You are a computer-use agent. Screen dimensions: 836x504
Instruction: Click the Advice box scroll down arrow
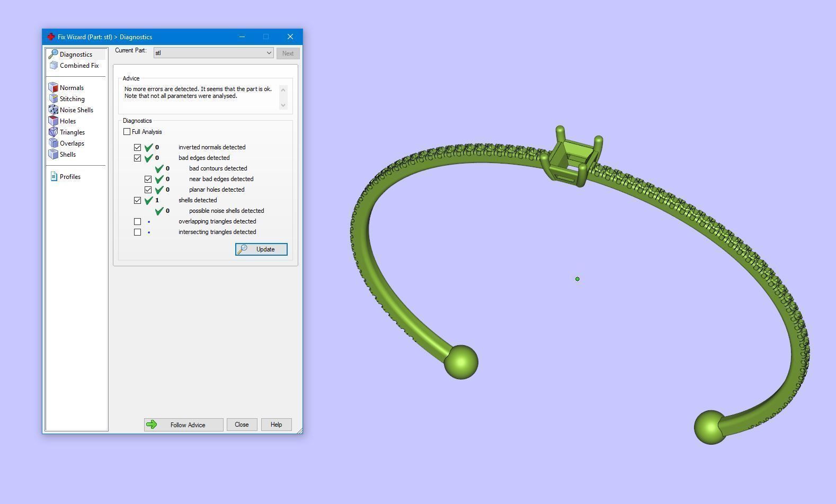283,105
